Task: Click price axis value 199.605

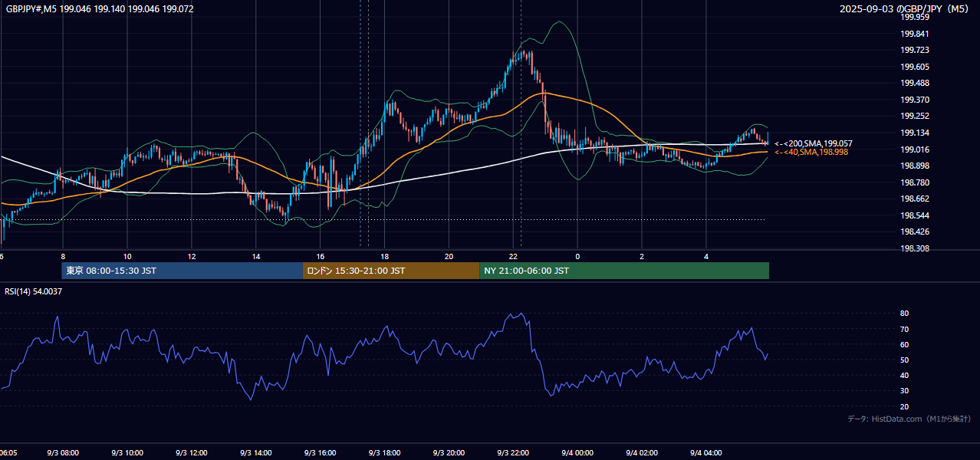Action: (x=915, y=67)
